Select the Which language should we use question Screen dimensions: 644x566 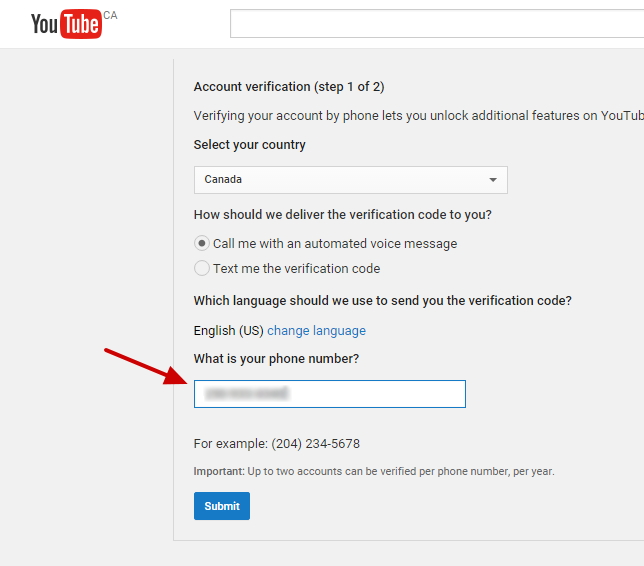[x=383, y=301]
